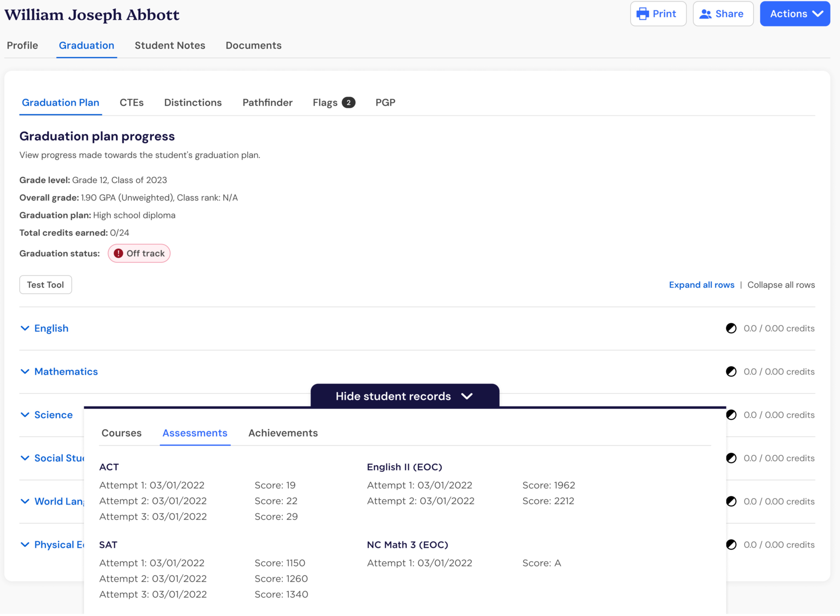
Task: Select the CTEs sub-tab
Action: click(132, 103)
